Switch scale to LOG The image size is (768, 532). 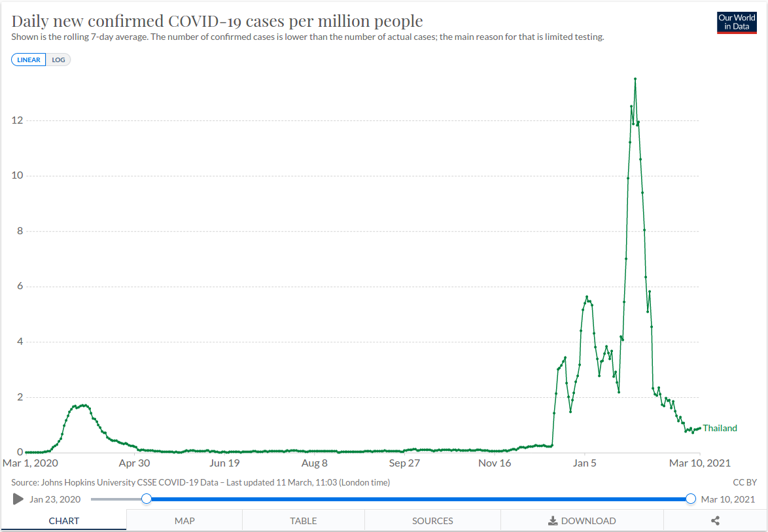(59, 60)
